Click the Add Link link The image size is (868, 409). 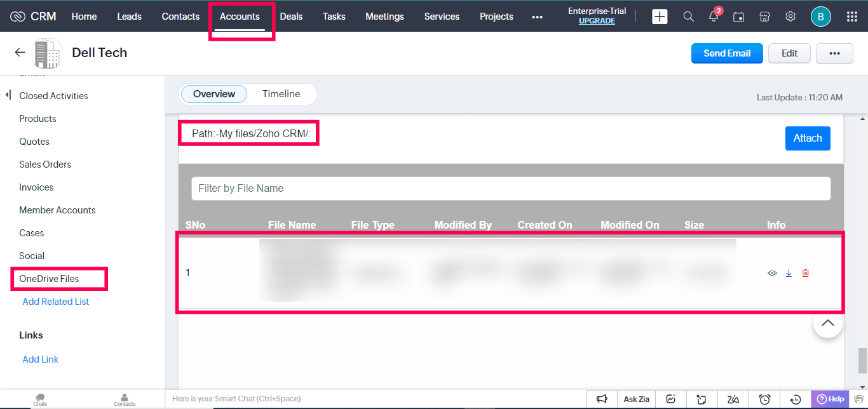pyautogui.click(x=41, y=359)
